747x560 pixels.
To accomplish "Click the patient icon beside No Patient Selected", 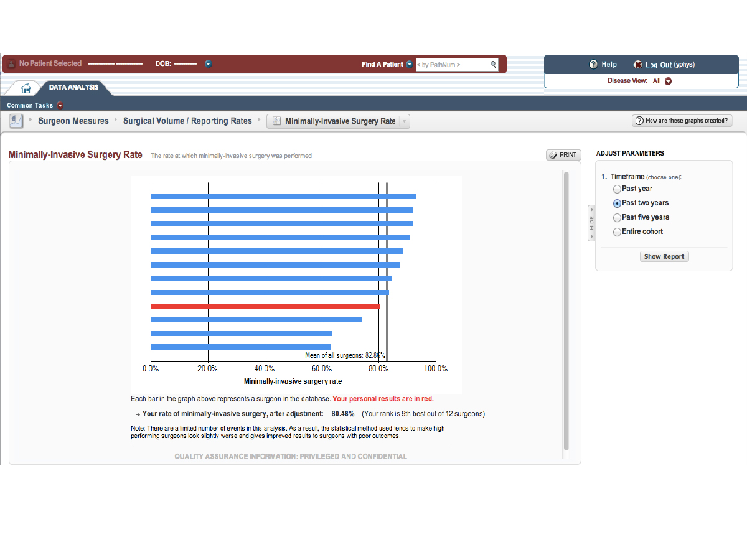I will pyautogui.click(x=11, y=63).
